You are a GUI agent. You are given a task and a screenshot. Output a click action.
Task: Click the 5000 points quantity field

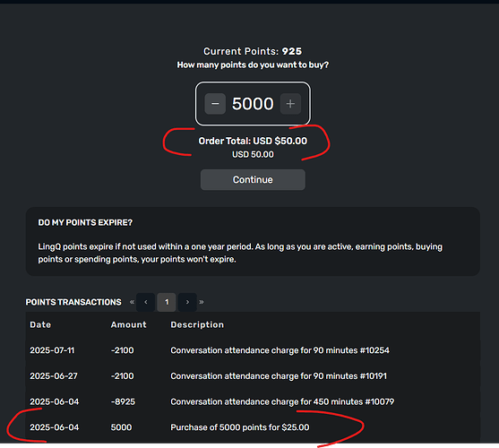[x=253, y=104]
